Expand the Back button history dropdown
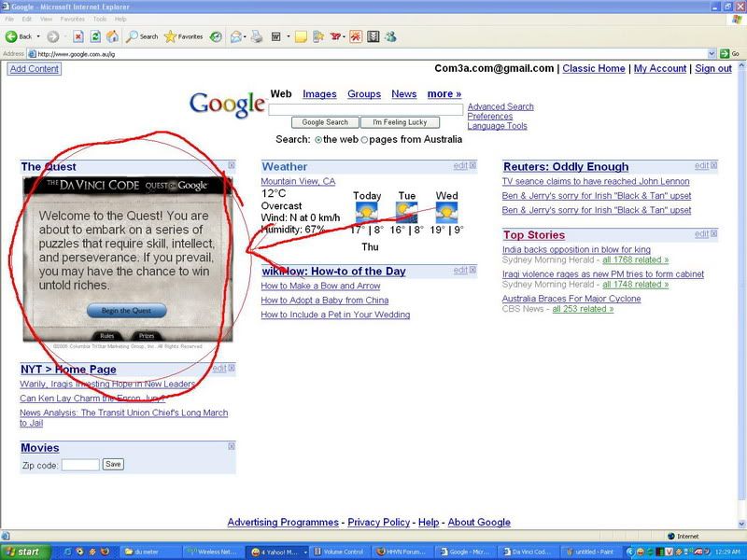This screenshot has width=747, height=560. (38, 36)
